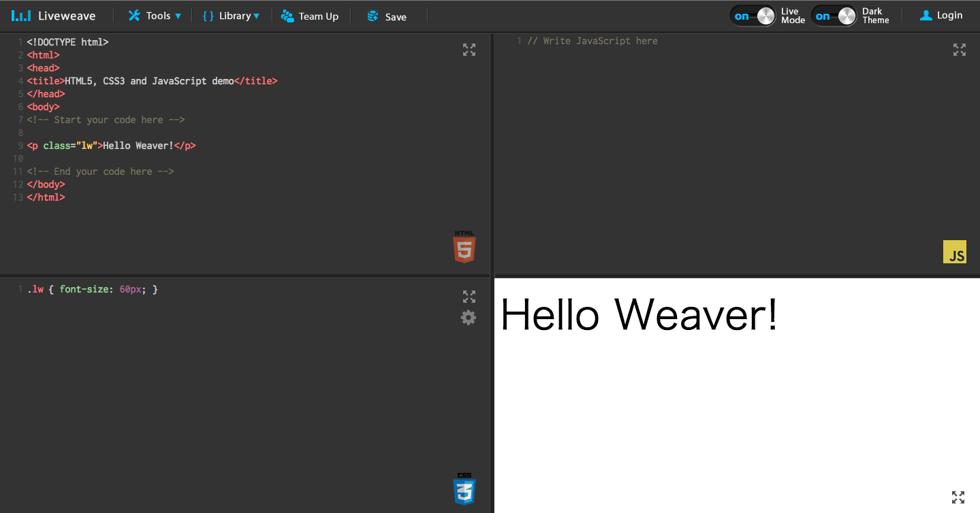The height and width of the screenshot is (513, 980).
Task: Expand the HTML editor to fullscreen
Action: point(469,49)
